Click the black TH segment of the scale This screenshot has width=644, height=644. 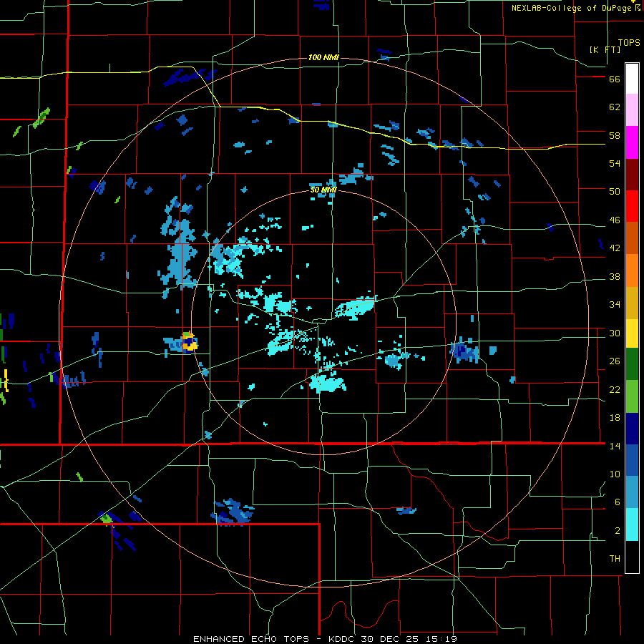tap(632, 557)
